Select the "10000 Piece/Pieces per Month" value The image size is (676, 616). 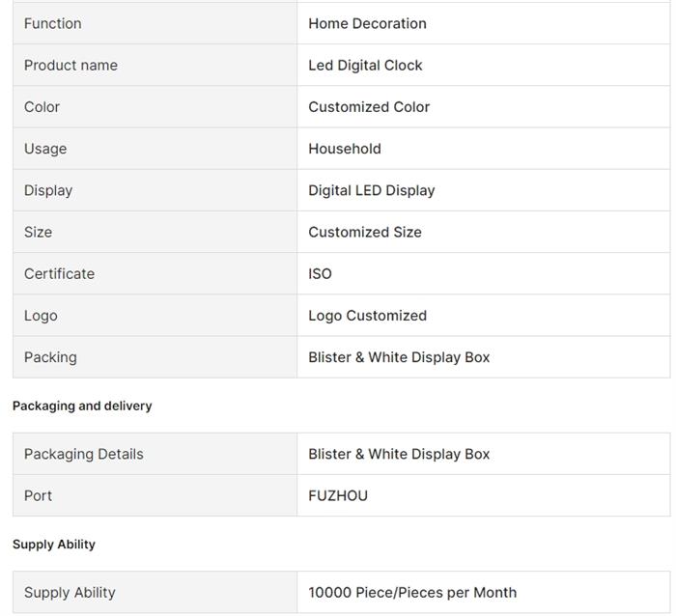point(412,592)
